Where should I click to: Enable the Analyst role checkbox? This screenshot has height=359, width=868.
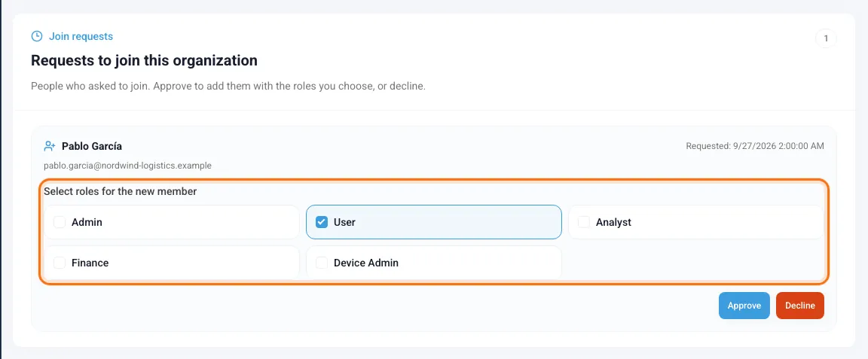click(x=583, y=222)
